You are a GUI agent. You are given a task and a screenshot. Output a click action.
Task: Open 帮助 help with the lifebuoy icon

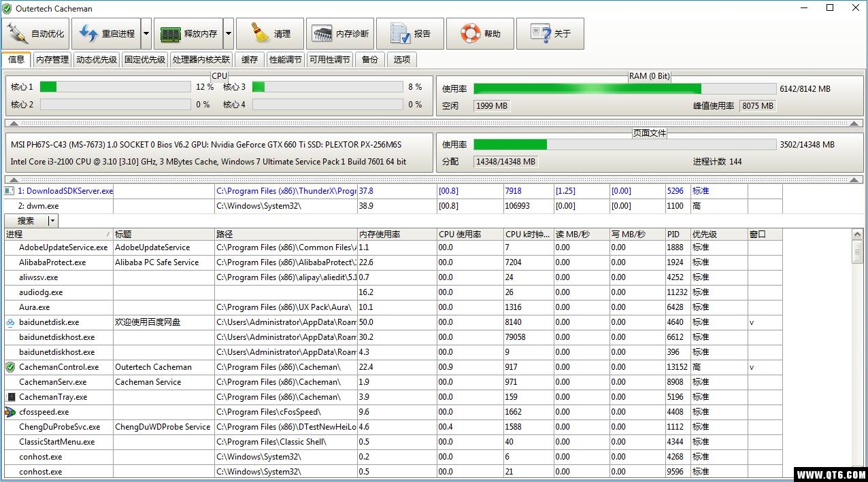(480, 34)
